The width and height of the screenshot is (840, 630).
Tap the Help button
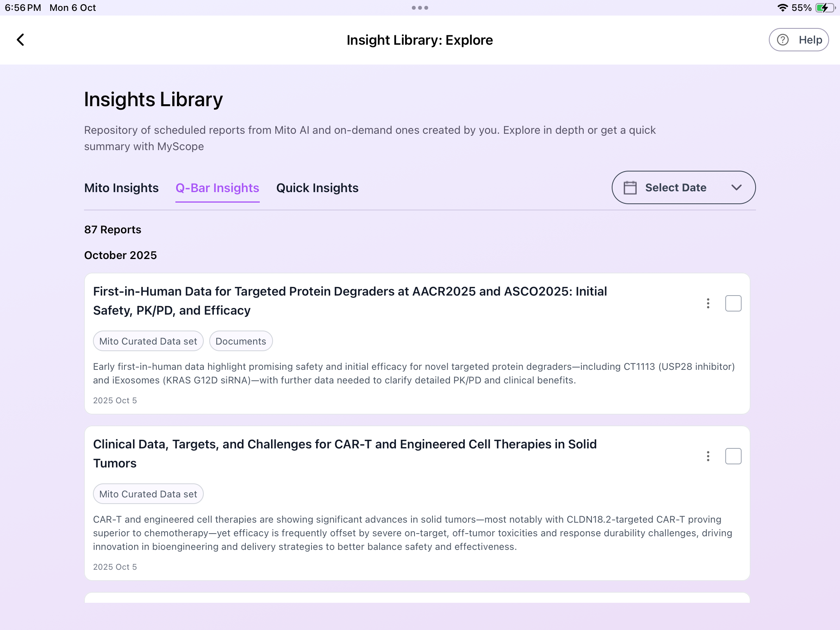tap(799, 39)
